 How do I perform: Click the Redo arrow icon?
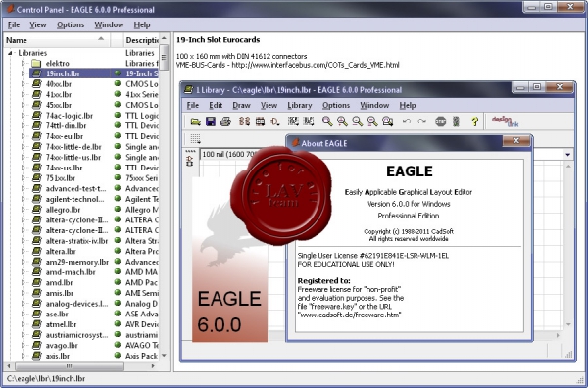coord(421,121)
